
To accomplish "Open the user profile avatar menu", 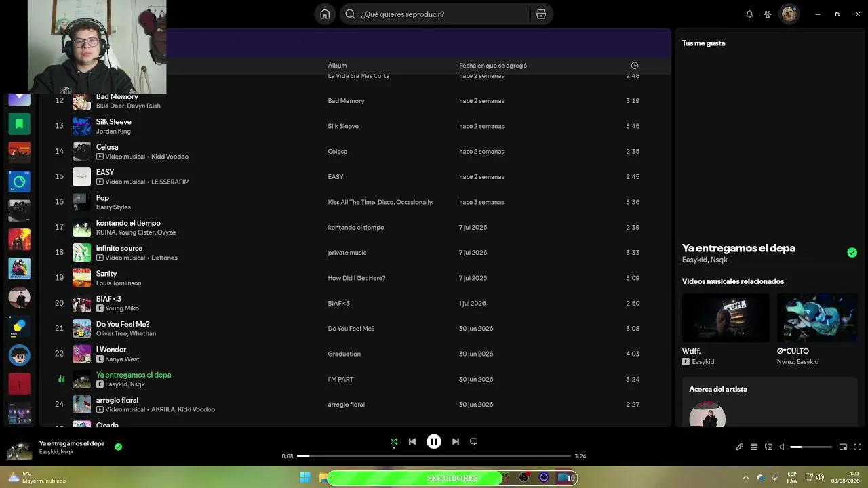I will [x=789, y=14].
